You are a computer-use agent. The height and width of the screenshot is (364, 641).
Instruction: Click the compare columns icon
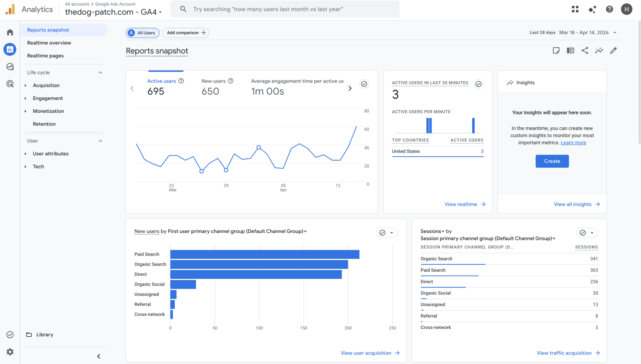[570, 50]
